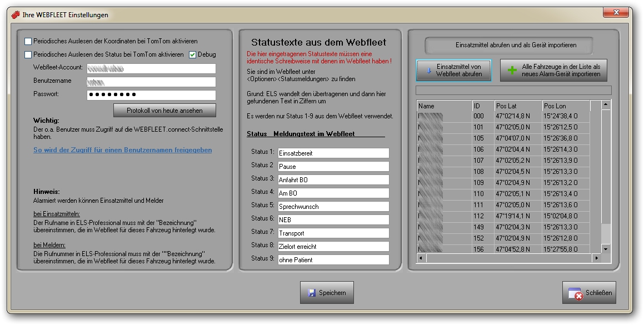Click longitude value 15°24'38,4 O
The width and height of the screenshot is (644, 325).
pos(561,116)
